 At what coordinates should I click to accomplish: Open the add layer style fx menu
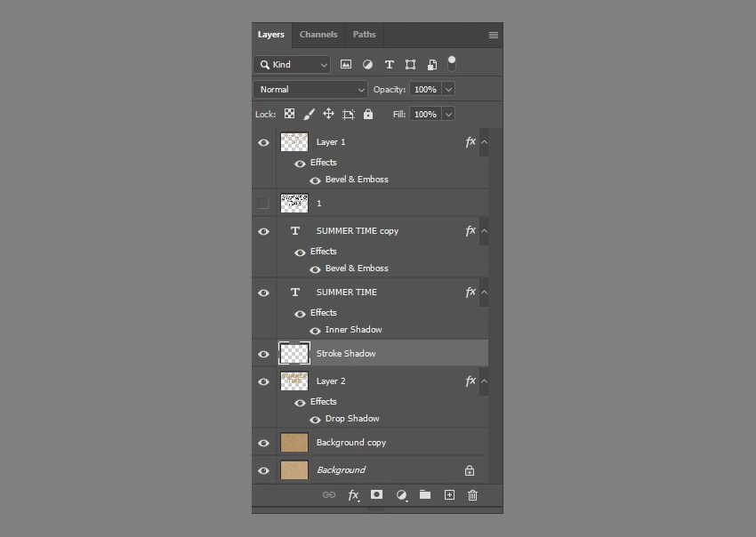tap(353, 495)
